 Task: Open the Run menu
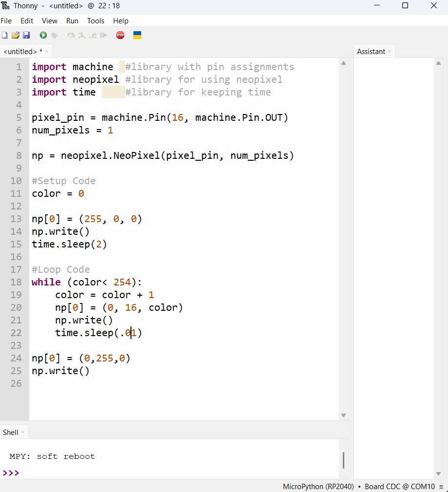point(72,21)
